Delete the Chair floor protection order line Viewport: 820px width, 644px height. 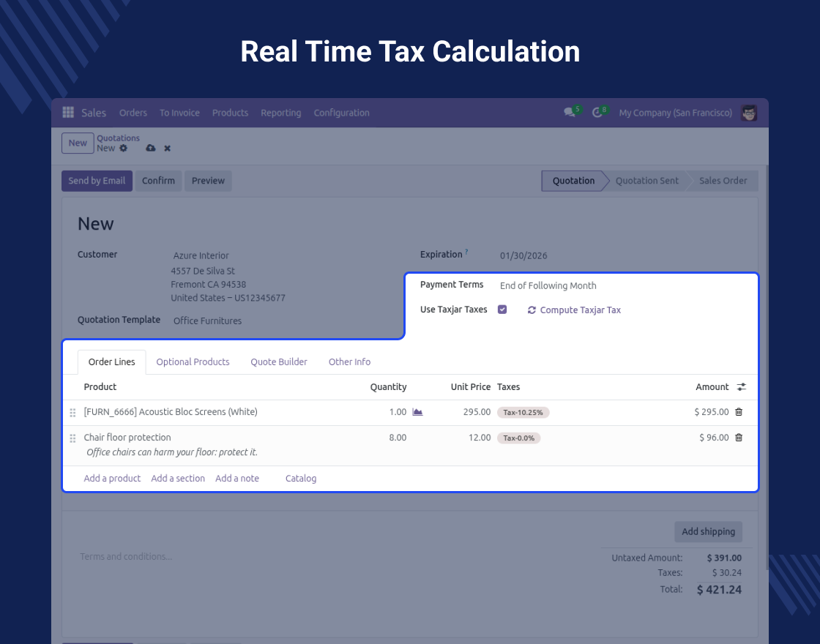(739, 438)
